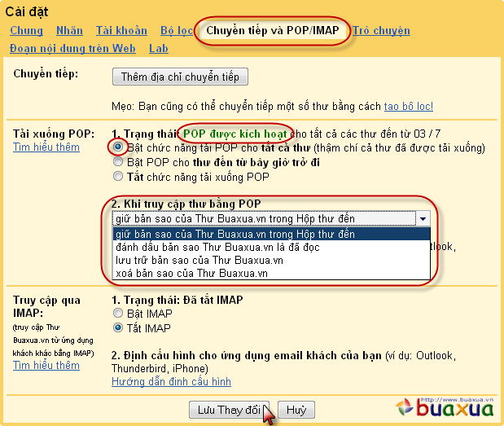Follow the tạo bộ lọc link

409,107
